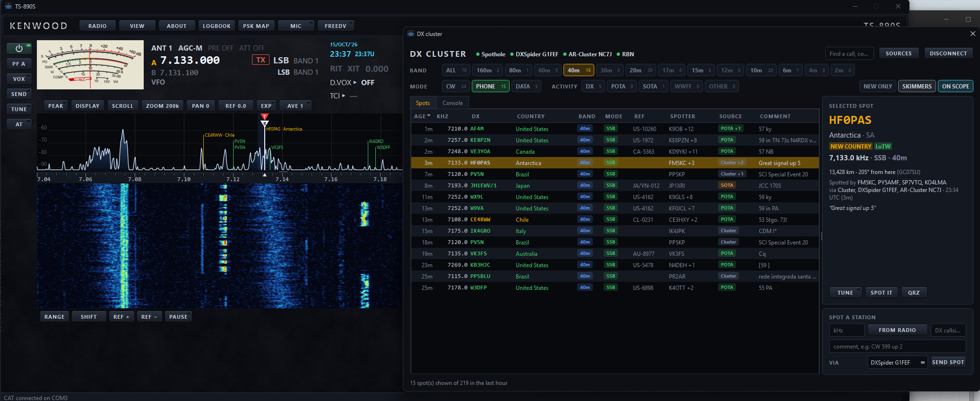The width and height of the screenshot is (980, 401).
Task: Click the HF0PAS Antarctica label on the scope
Action: 284,129
